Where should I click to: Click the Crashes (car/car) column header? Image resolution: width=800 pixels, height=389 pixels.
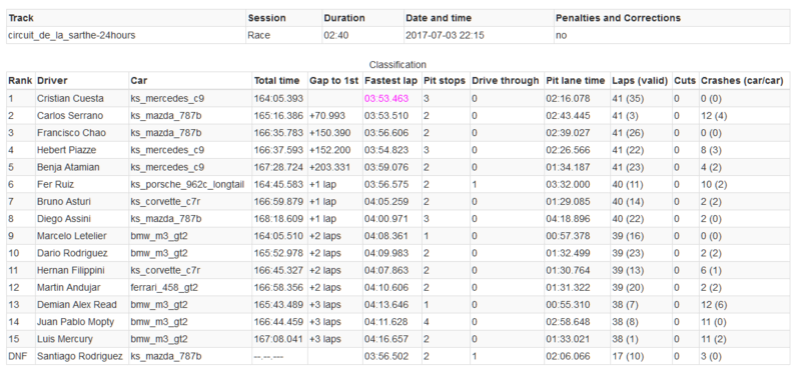(x=744, y=81)
